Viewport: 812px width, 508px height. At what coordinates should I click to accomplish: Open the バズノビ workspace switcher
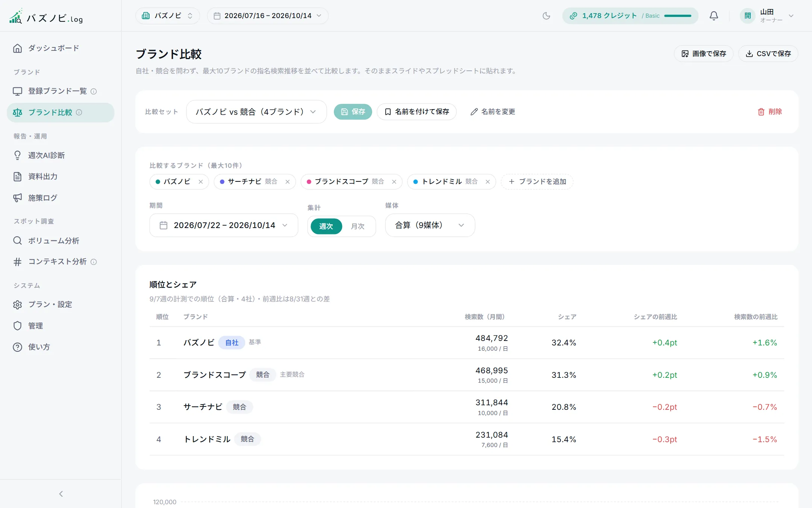coord(168,16)
